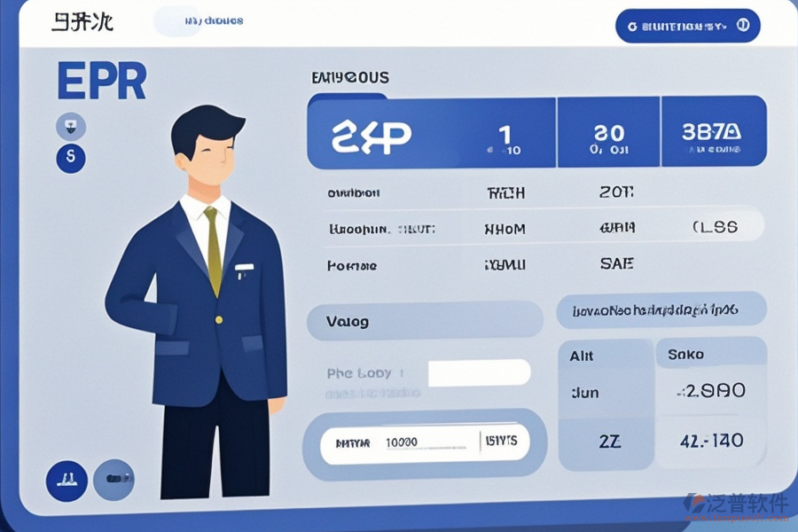Click the top-right blue pill button
The width and height of the screenshot is (798, 532).
pos(687,26)
